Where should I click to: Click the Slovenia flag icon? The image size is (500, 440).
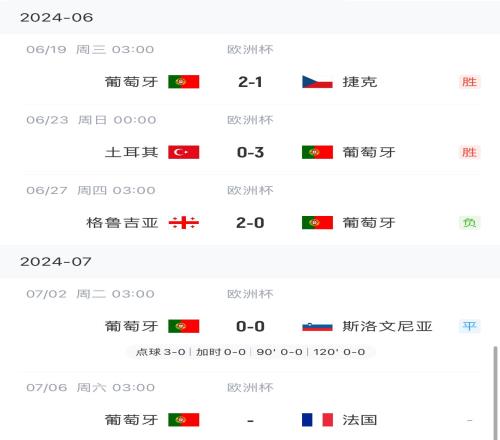pyautogui.click(x=317, y=326)
